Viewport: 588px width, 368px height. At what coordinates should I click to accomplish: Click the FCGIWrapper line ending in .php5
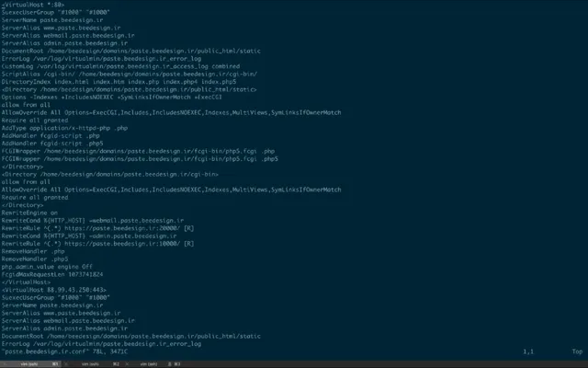(140, 159)
